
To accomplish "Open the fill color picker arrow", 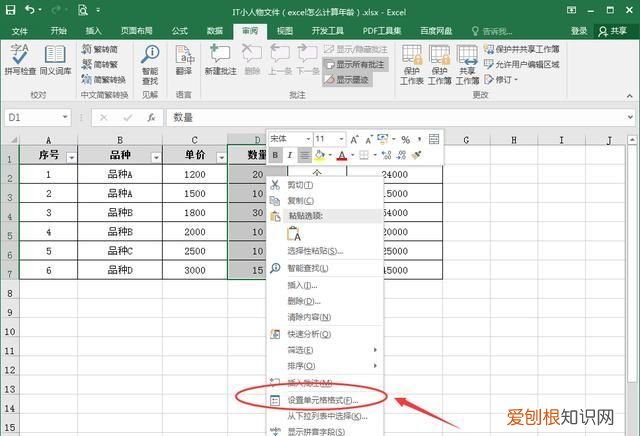I will 330,155.
